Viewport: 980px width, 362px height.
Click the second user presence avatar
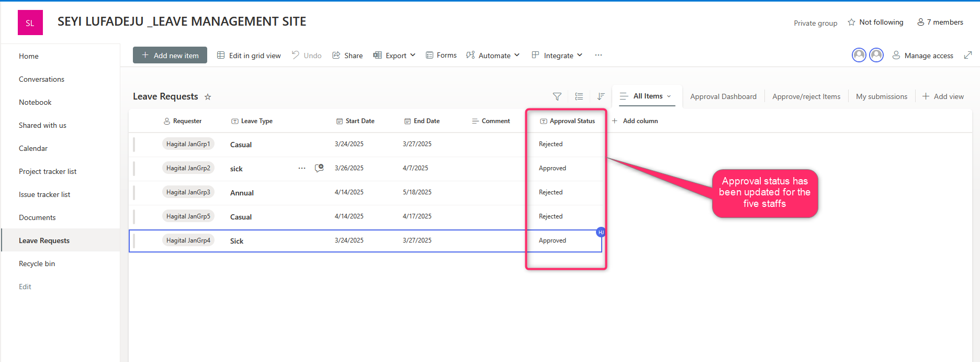tap(876, 55)
